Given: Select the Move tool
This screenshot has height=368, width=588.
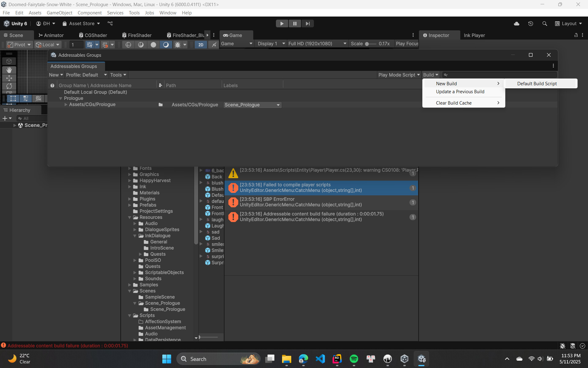Looking at the screenshot, I should point(9,78).
